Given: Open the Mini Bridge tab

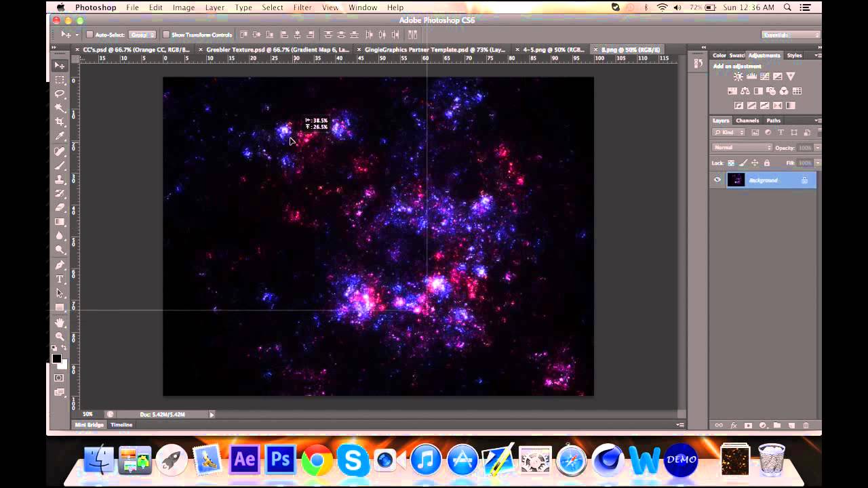Looking at the screenshot, I should point(90,425).
